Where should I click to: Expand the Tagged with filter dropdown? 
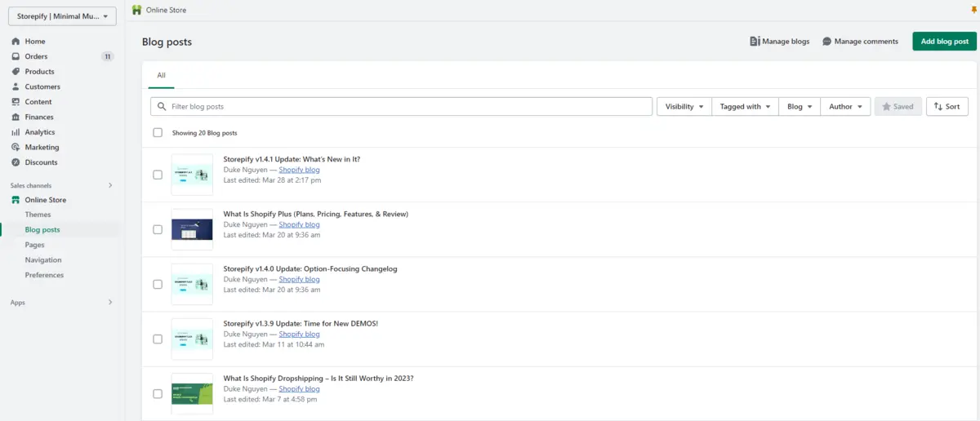(745, 107)
